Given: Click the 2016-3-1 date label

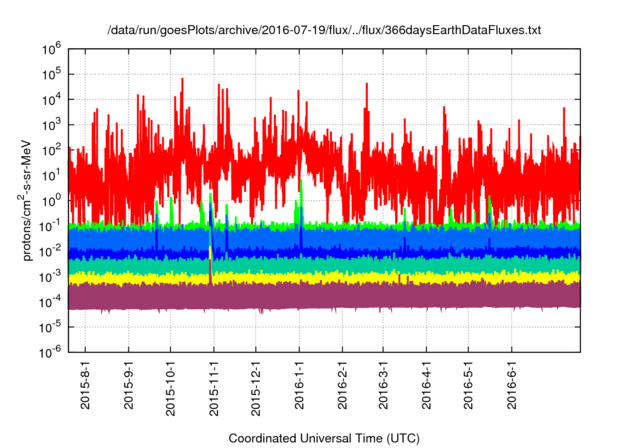Looking at the screenshot, I should tap(382, 385).
